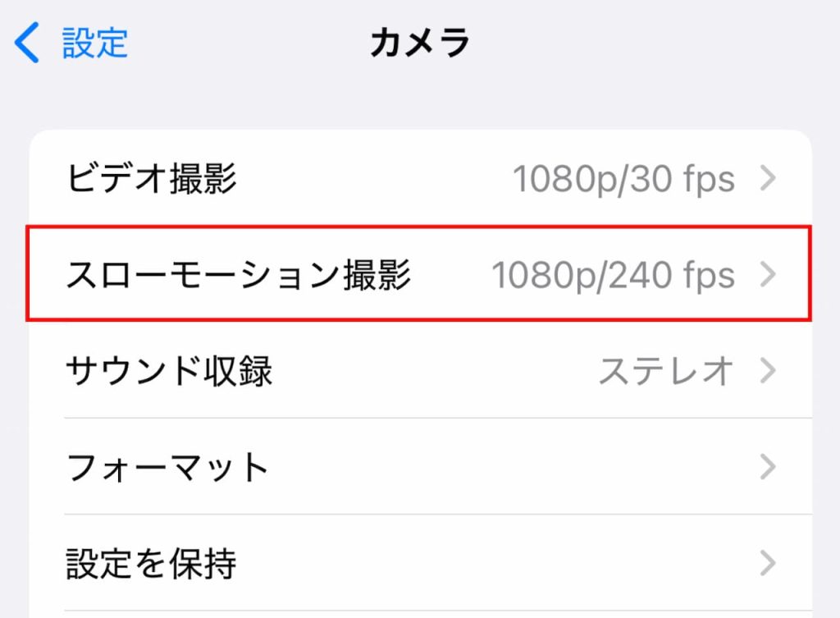Image resolution: width=840 pixels, height=618 pixels.
Task: Expand フォーマット using its right chevron
Action: click(768, 466)
